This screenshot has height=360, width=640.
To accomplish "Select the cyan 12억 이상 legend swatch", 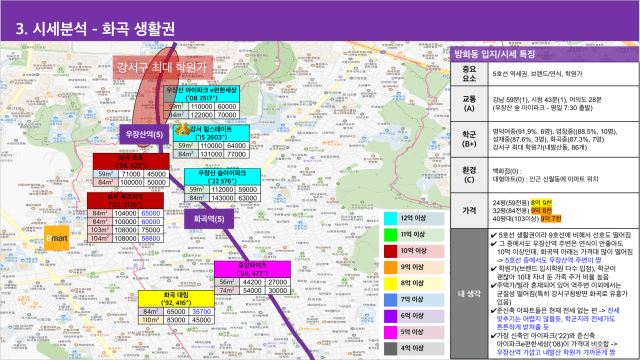I will [391, 218].
